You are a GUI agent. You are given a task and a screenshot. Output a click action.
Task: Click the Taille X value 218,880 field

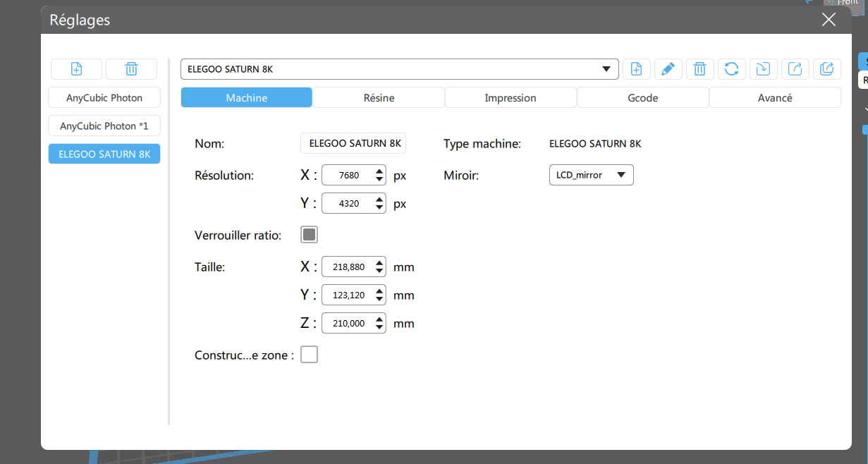[x=348, y=267]
